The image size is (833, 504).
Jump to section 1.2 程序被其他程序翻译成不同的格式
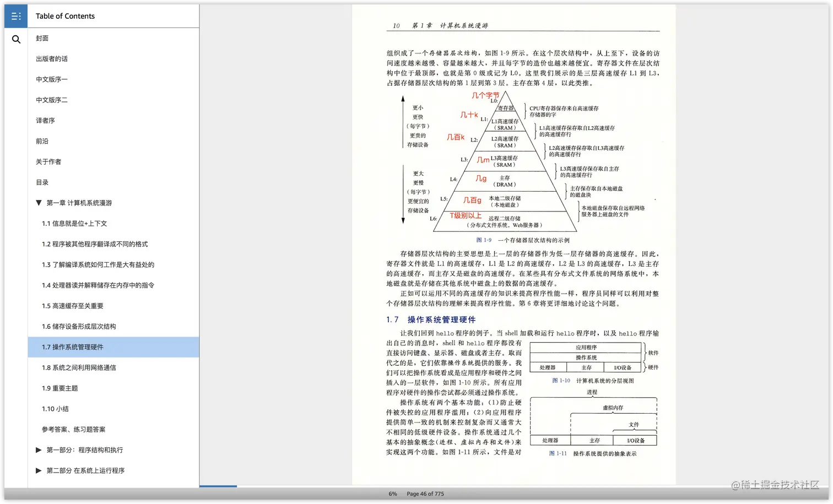tap(95, 244)
